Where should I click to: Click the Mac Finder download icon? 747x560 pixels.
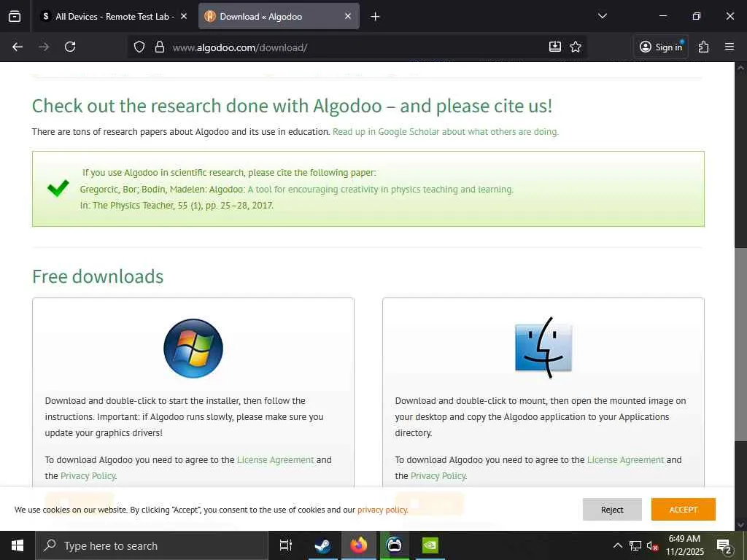[x=543, y=348]
